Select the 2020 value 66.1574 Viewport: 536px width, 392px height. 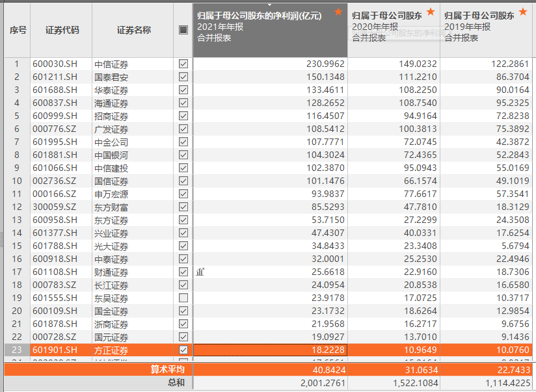coord(420,181)
